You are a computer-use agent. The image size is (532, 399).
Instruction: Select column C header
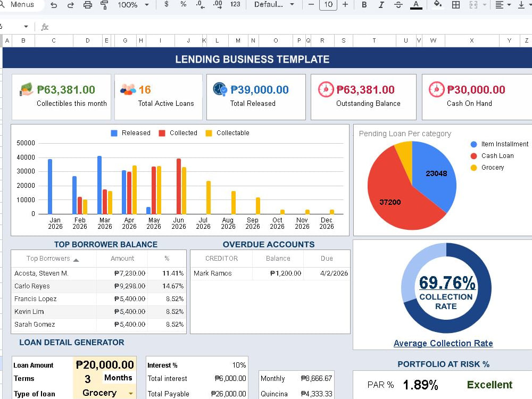[x=54, y=40]
